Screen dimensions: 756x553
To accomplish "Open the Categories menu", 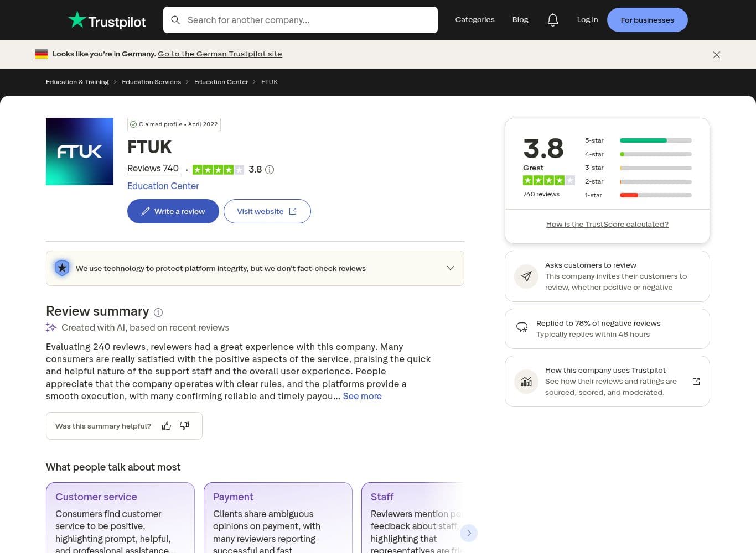I will click(475, 20).
